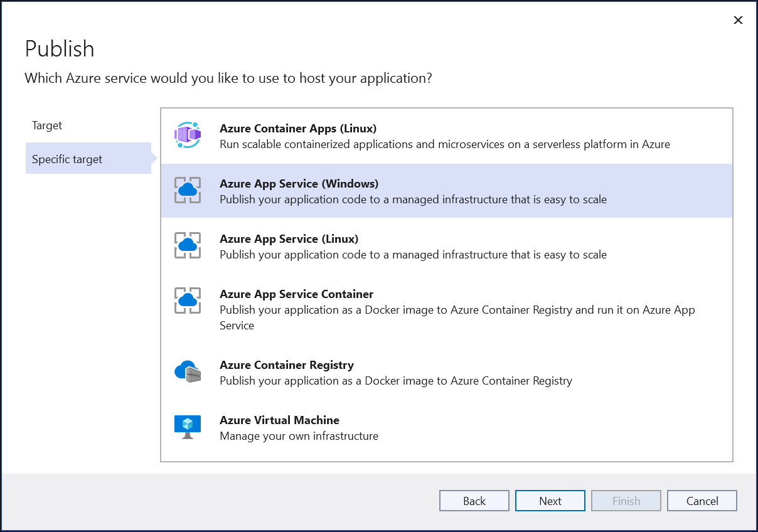Screen dimensions: 758x532
Task: Select Azure App Service (Windows) title
Action: [x=299, y=184]
